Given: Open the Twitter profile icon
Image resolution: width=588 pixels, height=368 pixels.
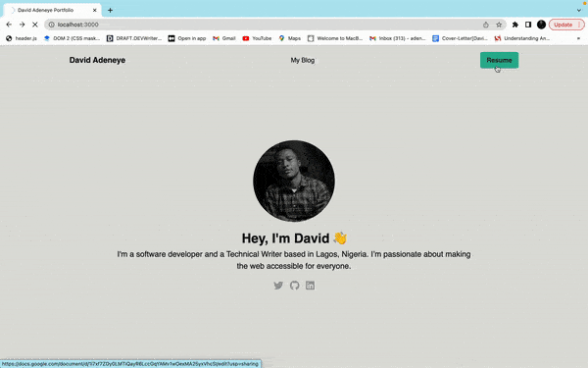Looking at the screenshot, I should [278, 286].
